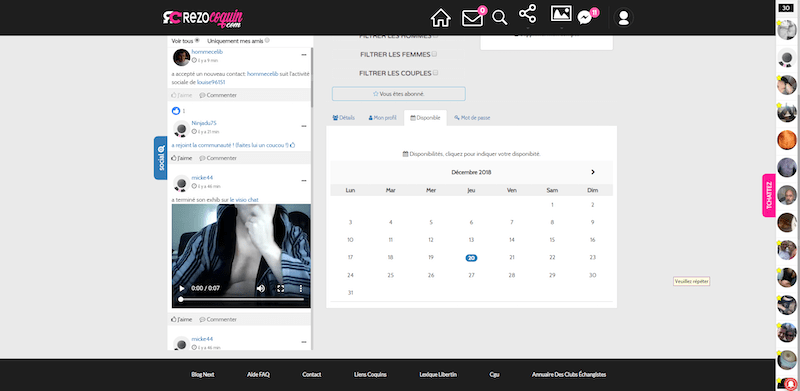Image resolution: width=800 pixels, height=391 pixels.
Task: Open Liens Coquins footer link
Action: pyautogui.click(x=370, y=375)
